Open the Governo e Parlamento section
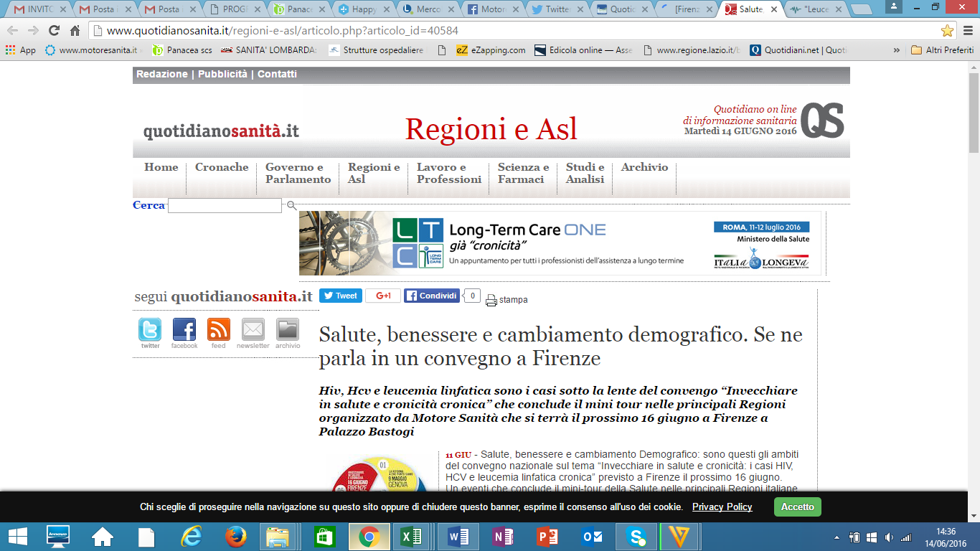This screenshot has height=551, width=980. (298, 173)
